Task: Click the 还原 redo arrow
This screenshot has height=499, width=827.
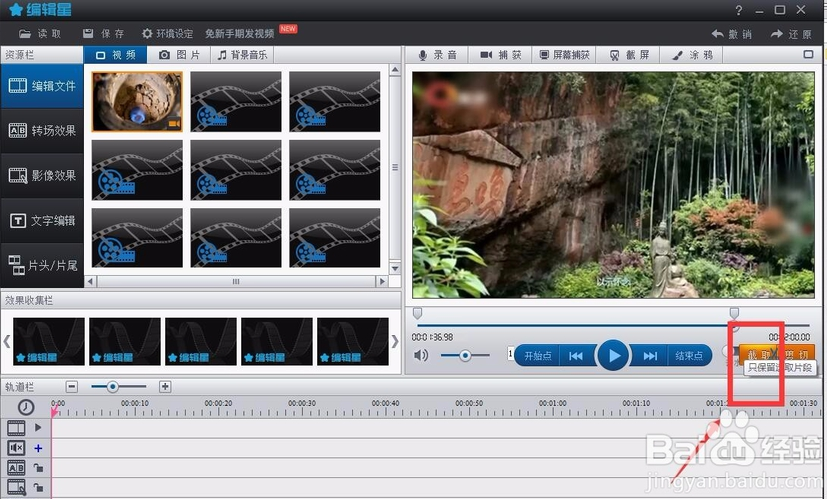Action: click(775, 33)
